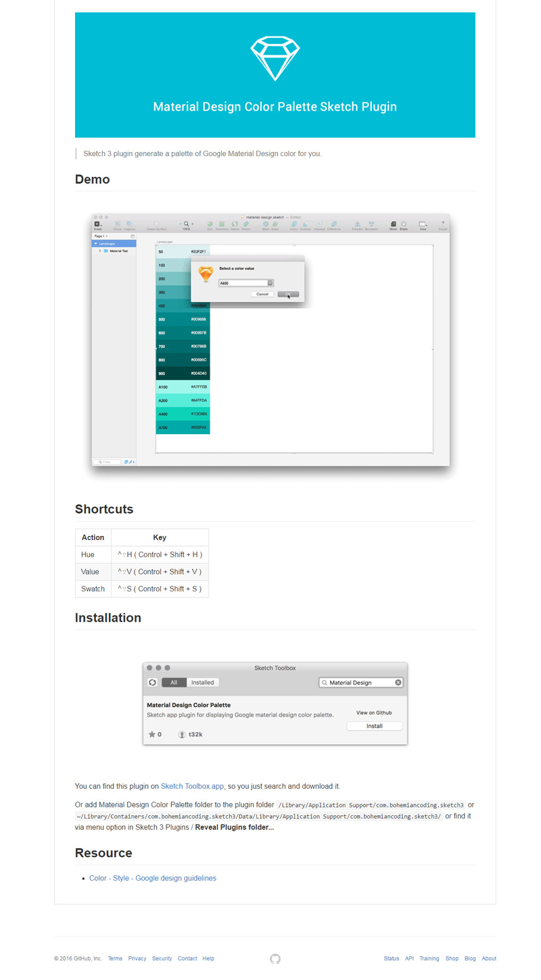This screenshot has height=980, width=541.
Task: Click the Swatch cell in shortcuts table
Action: pyautogui.click(x=93, y=589)
